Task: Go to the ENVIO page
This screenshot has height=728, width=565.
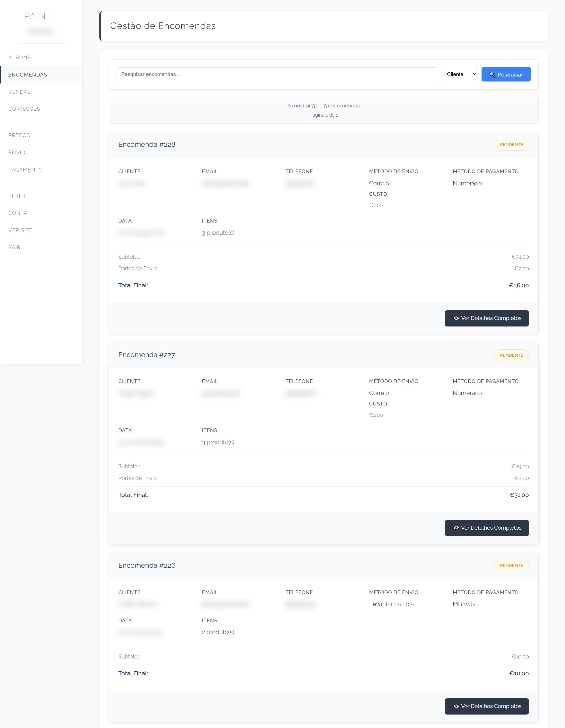Action: click(x=17, y=152)
